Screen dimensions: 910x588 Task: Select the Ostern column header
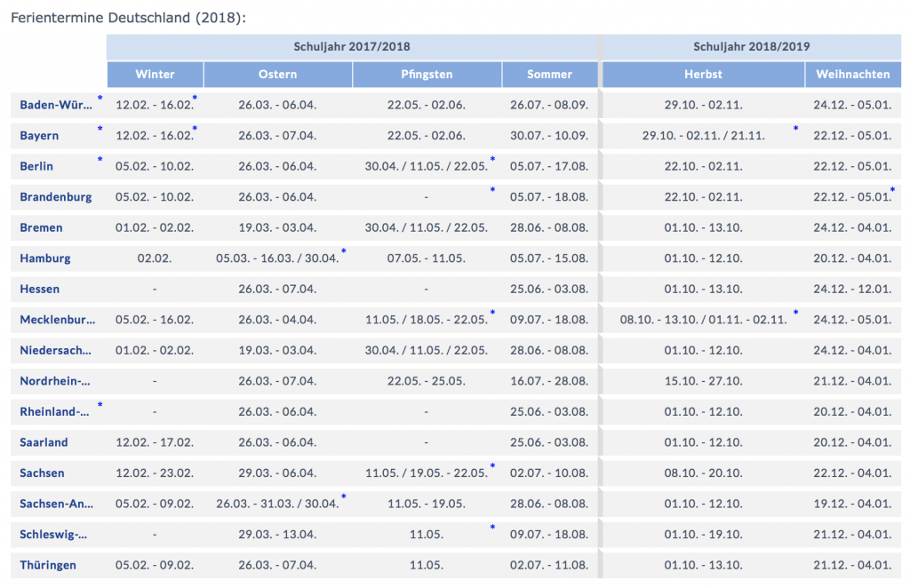click(x=277, y=75)
